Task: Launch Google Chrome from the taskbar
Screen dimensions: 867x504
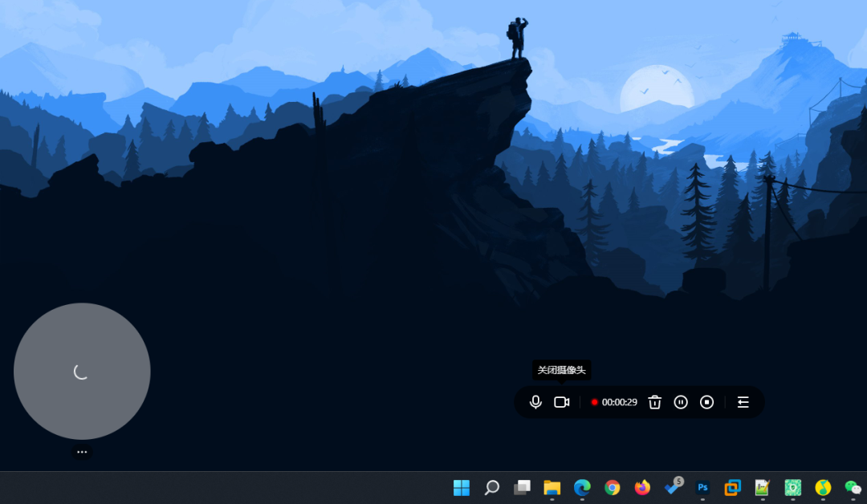Action: pyautogui.click(x=612, y=487)
